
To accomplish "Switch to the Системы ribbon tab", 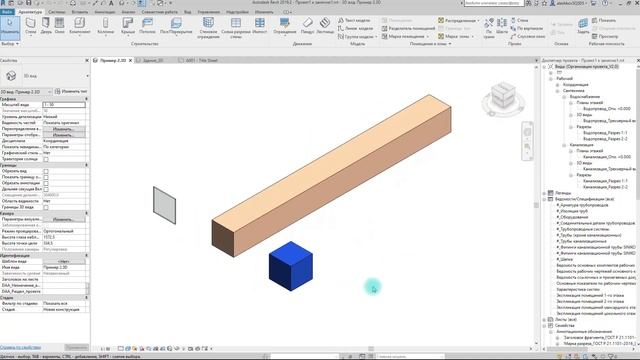I will (x=57, y=12).
